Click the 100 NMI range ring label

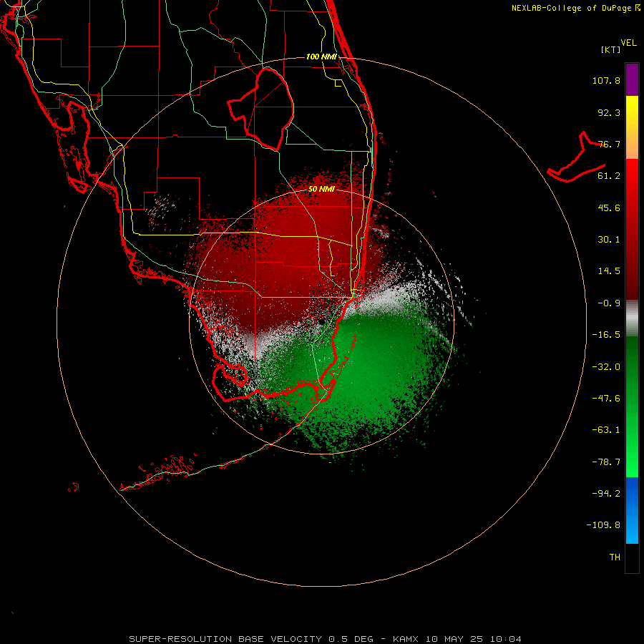point(321,57)
